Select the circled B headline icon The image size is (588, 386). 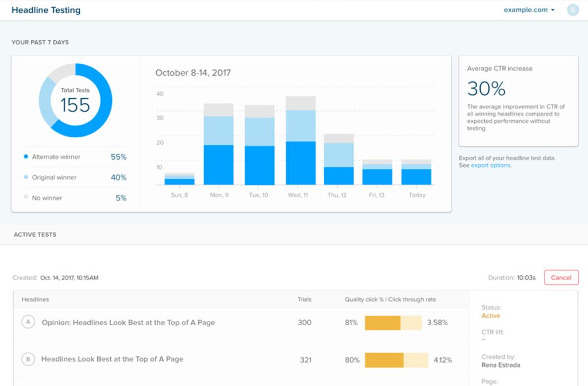point(28,360)
